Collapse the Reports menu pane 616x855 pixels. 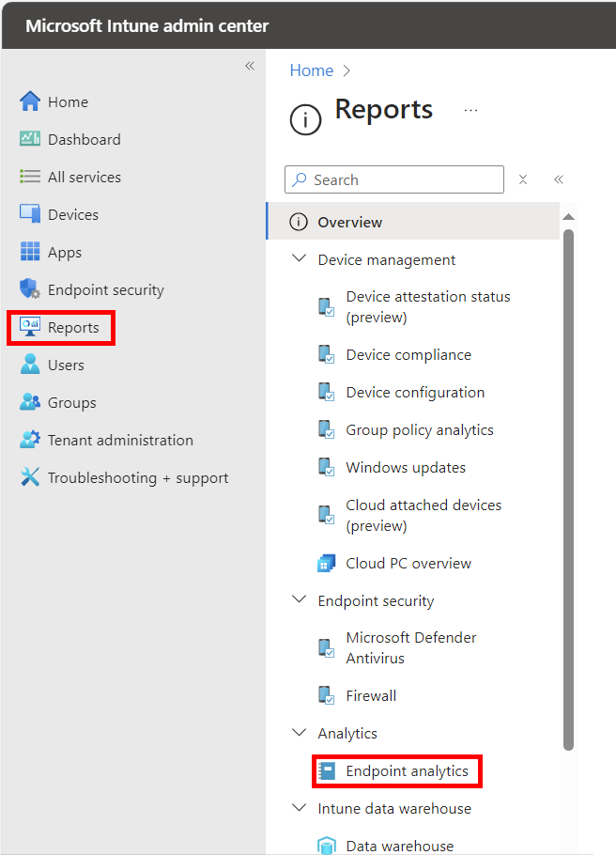point(559,179)
